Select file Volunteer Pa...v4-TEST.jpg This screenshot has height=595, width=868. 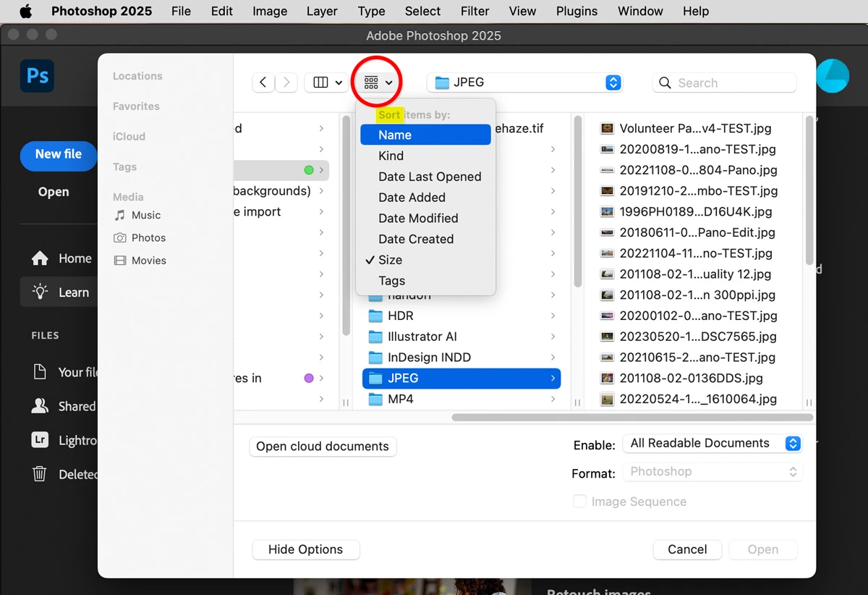[x=686, y=128]
